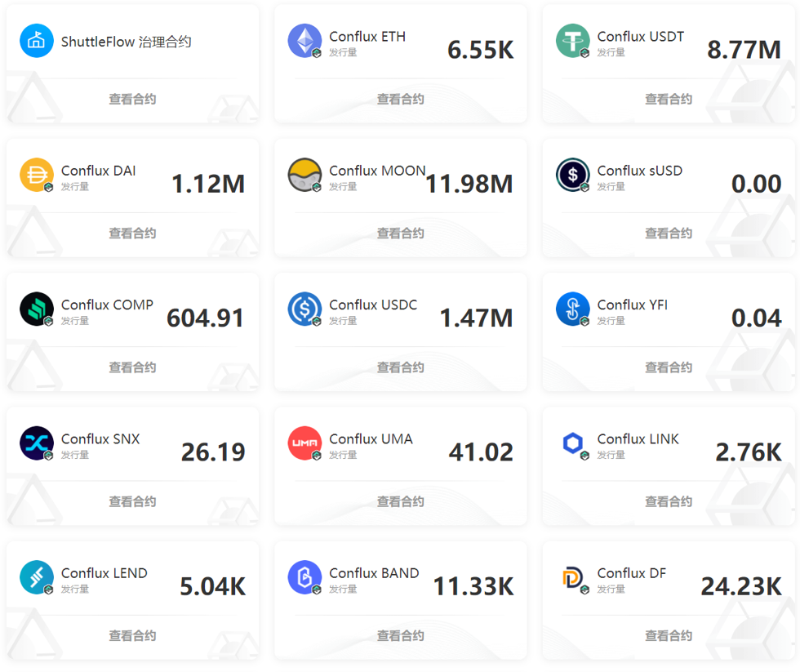Select the Conflux SNX Synthetix logo

tap(35, 443)
